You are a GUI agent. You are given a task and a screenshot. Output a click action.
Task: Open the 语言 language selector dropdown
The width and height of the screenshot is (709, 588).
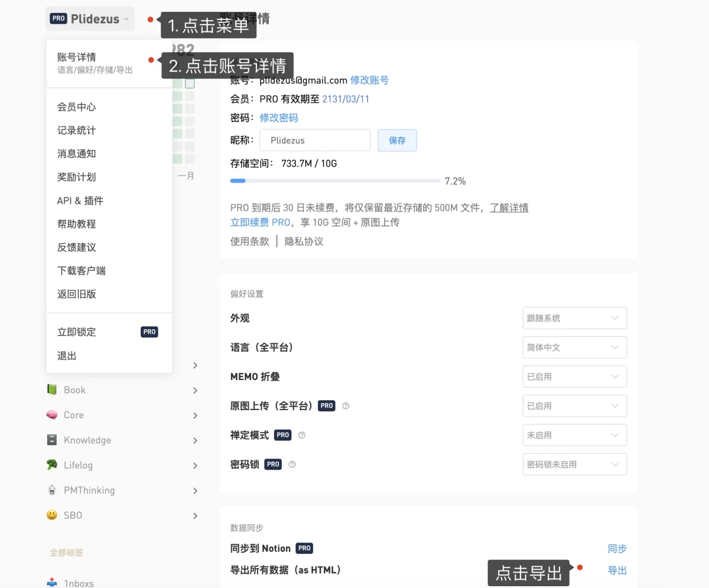click(x=574, y=347)
